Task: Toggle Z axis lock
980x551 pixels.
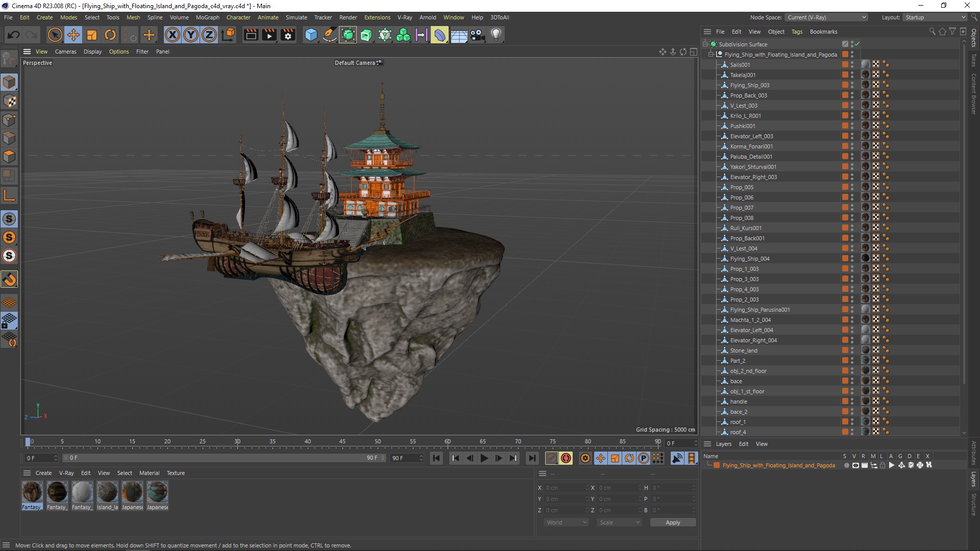Action: pyautogui.click(x=209, y=35)
